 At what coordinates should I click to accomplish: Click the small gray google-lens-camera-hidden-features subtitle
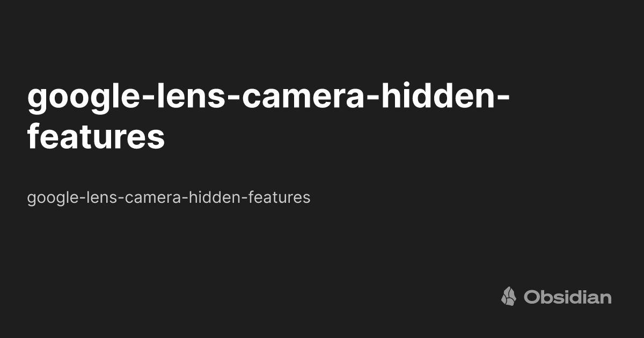click(169, 198)
